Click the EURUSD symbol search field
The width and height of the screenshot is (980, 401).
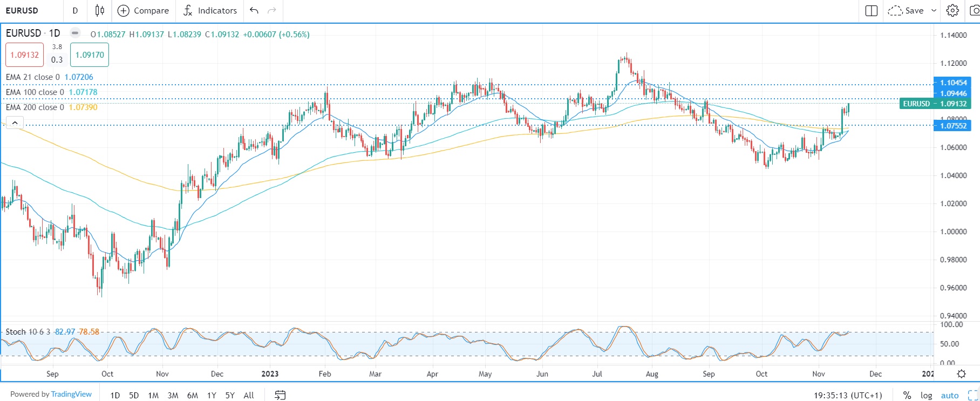30,10
